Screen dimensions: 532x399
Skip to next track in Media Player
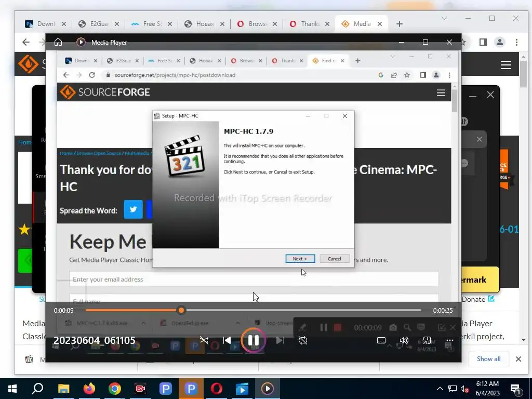click(x=280, y=340)
